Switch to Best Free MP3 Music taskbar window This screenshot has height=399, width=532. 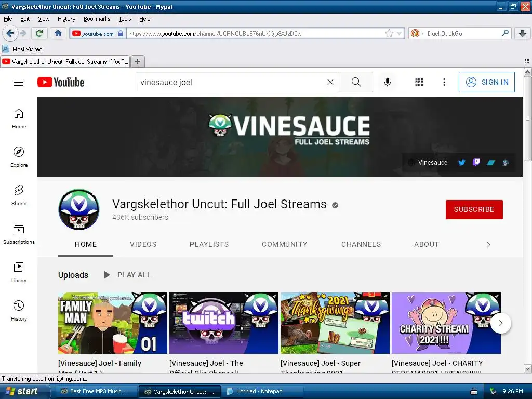[96, 391]
